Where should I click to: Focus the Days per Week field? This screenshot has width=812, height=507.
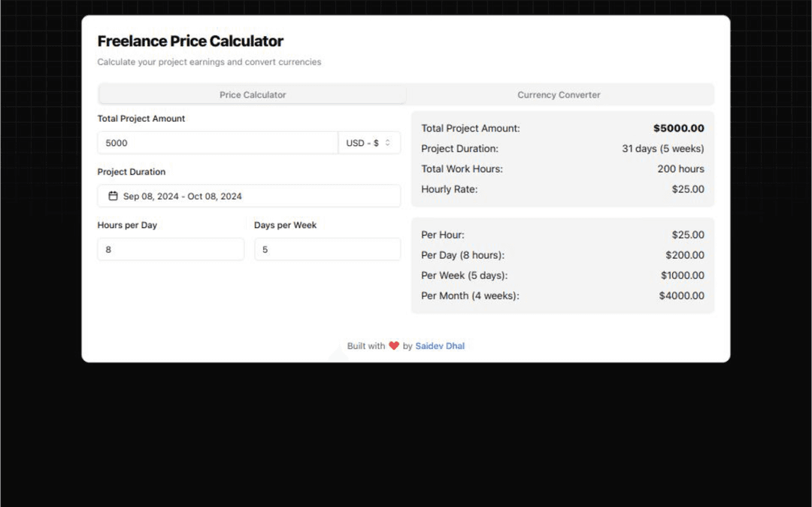coord(327,250)
